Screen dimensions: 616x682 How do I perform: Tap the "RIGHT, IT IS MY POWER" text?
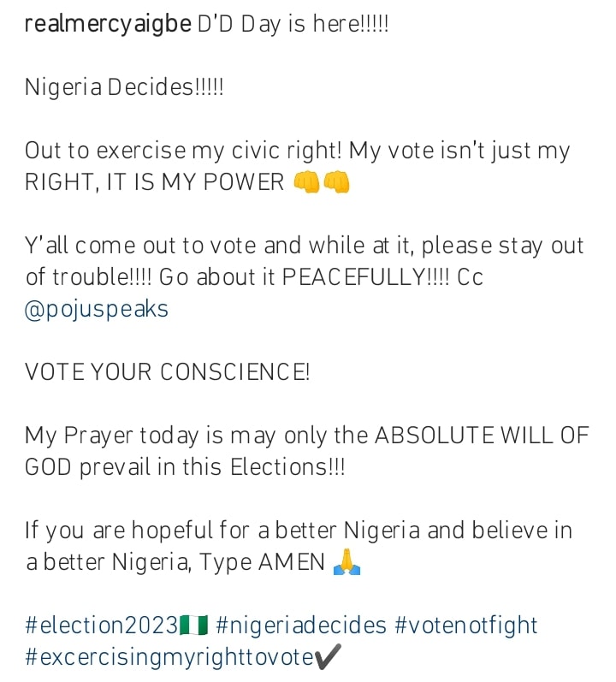(x=154, y=181)
